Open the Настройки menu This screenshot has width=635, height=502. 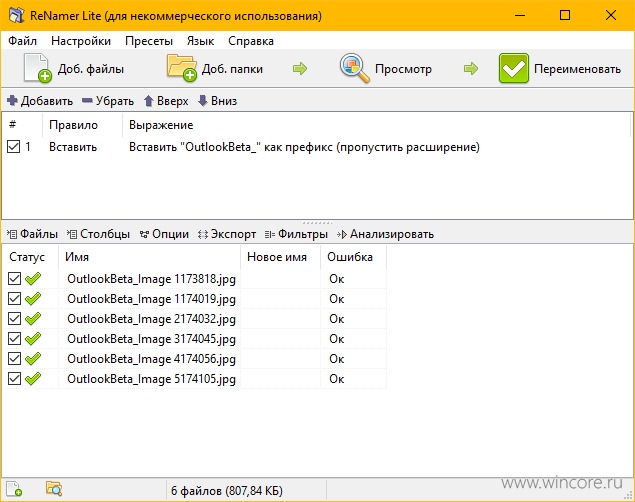coord(81,41)
